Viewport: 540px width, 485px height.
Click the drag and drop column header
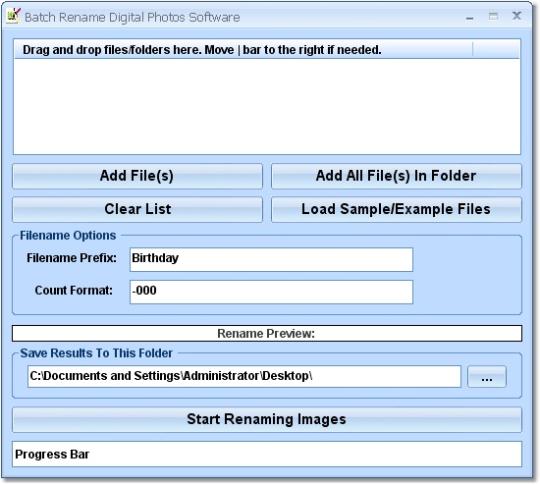[x=243, y=49]
